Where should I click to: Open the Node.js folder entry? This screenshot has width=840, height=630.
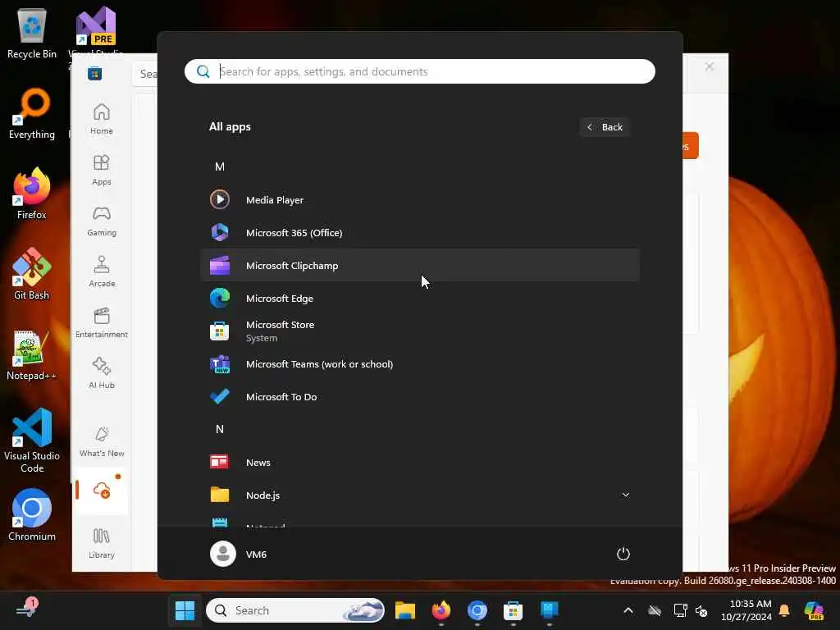point(419,495)
